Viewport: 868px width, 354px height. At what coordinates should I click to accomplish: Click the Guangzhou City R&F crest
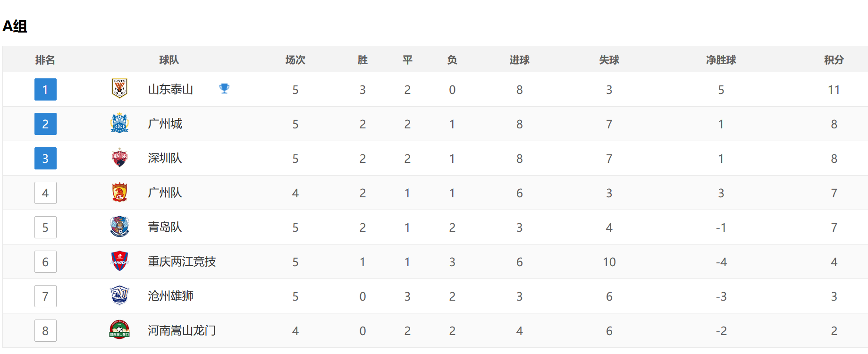click(x=119, y=123)
